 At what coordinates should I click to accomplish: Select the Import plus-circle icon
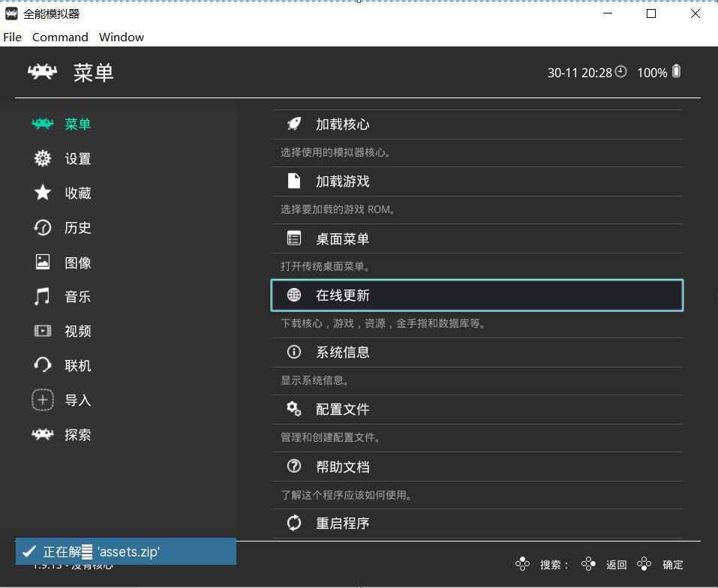point(43,400)
